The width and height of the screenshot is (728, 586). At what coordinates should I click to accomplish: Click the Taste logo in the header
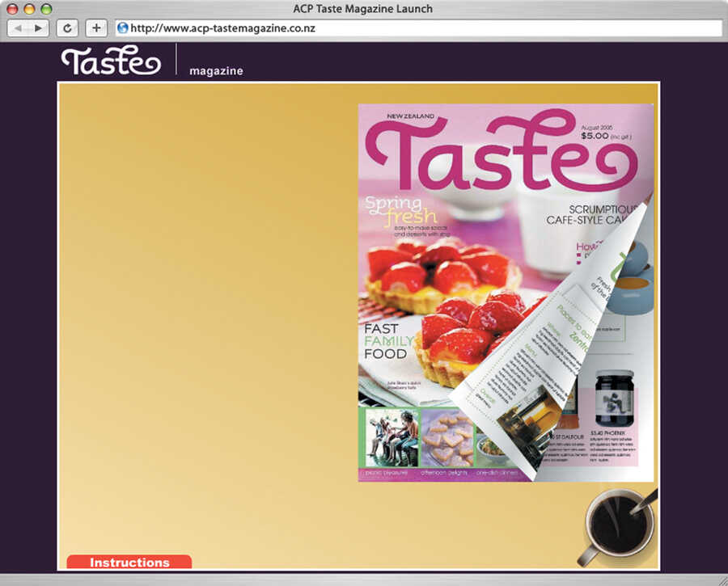pyautogui.click(x=111, y=61)
